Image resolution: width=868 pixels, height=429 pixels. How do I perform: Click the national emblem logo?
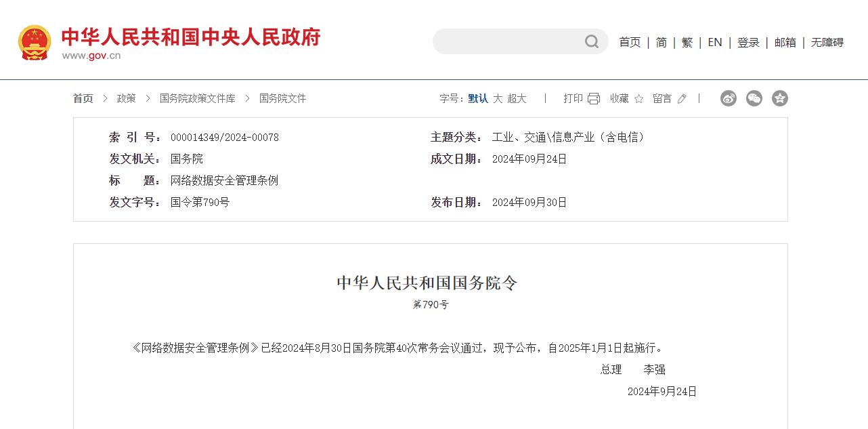point(35,41)
